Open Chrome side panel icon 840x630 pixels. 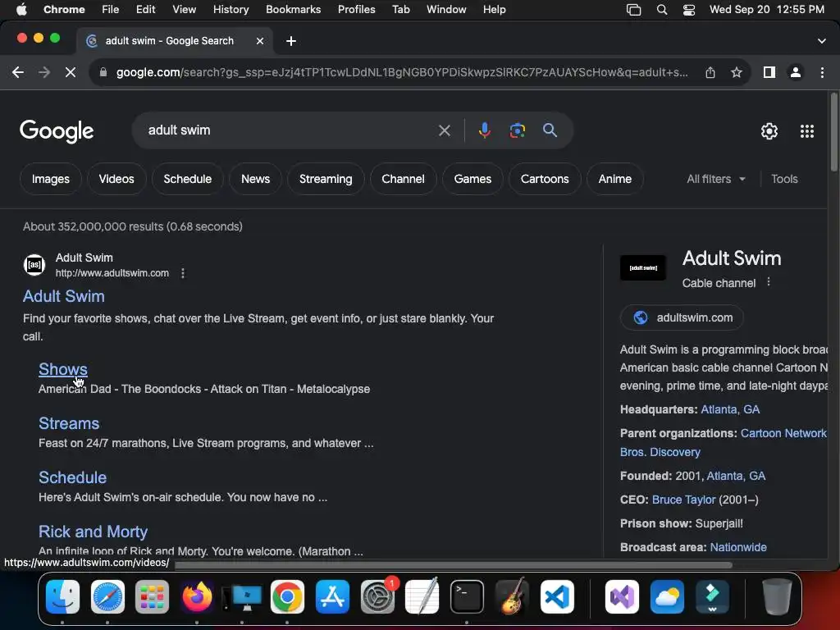[769, 72]
